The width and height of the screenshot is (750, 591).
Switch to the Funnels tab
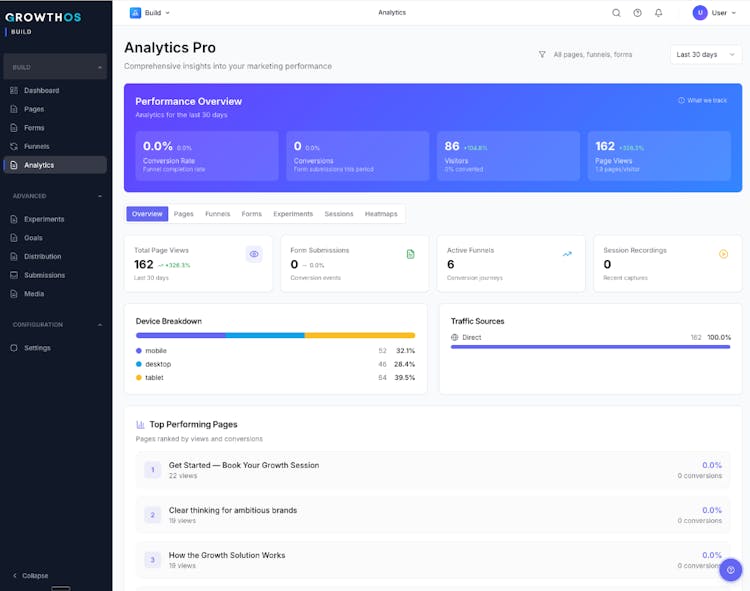coord(217,214)
